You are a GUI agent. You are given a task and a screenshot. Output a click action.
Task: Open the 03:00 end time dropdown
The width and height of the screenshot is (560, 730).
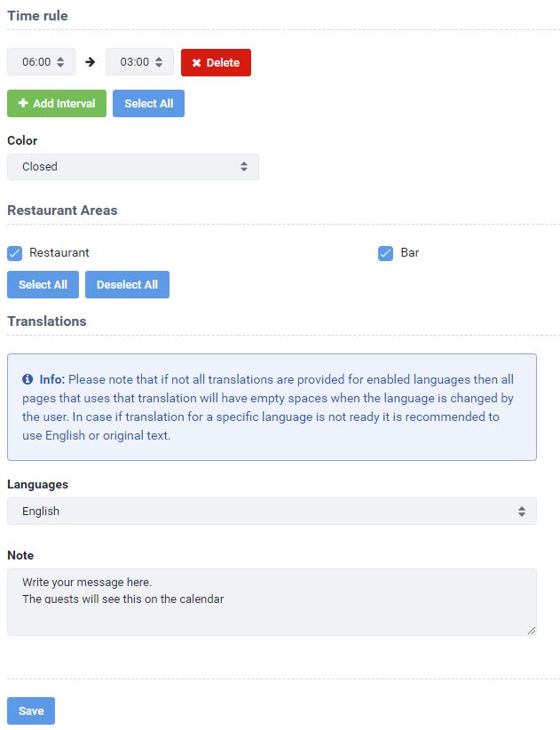coord(139,62)
